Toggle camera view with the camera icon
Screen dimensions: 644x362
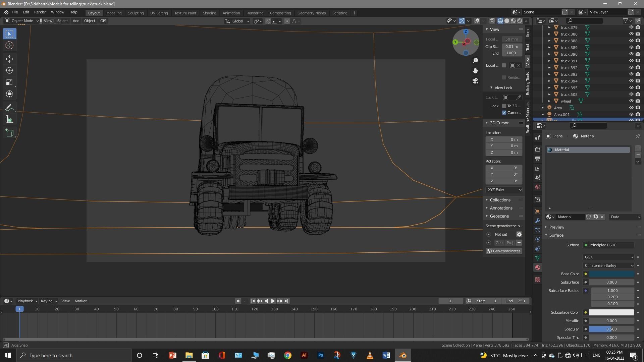pos(475,81)
